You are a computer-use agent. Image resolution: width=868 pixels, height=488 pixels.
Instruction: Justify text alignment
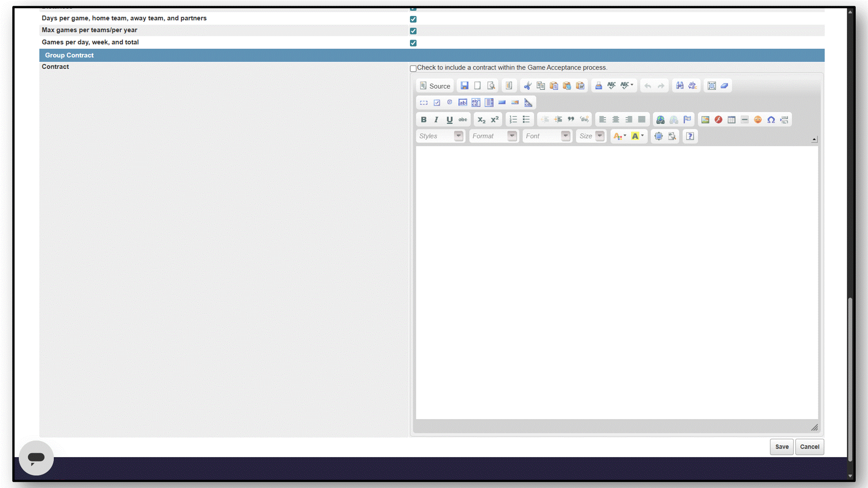click(x=642, y=120)
